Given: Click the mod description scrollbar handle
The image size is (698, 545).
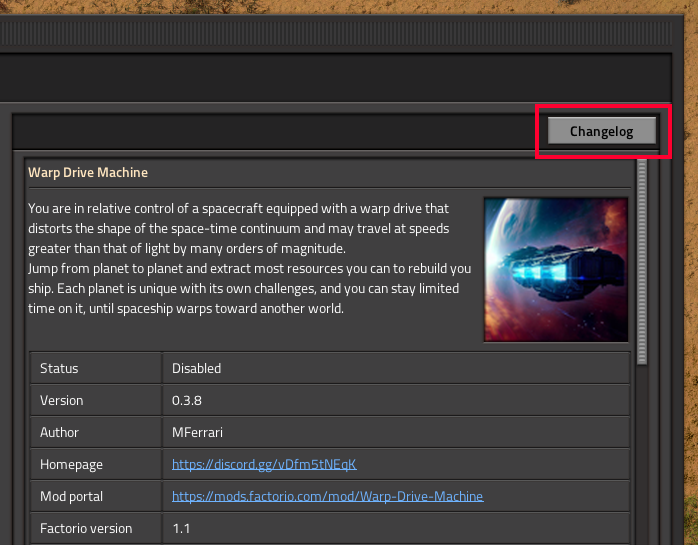Looking at the screenshot, I should coord(641,262).
